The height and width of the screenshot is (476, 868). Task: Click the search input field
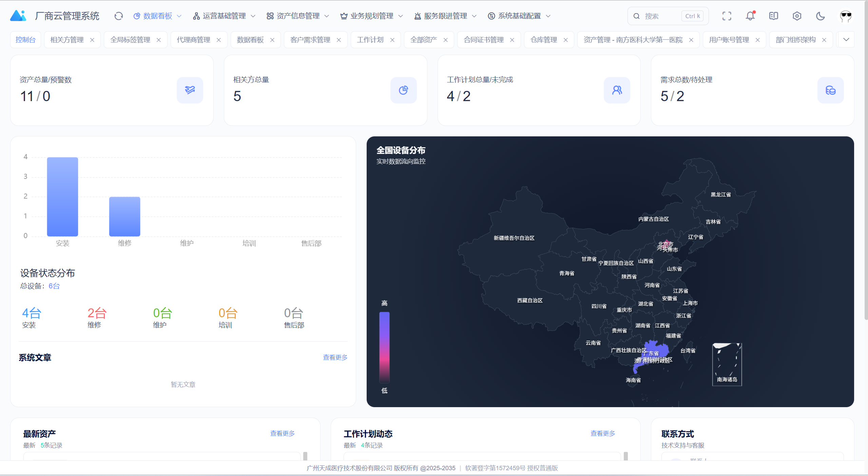(668, 16)
